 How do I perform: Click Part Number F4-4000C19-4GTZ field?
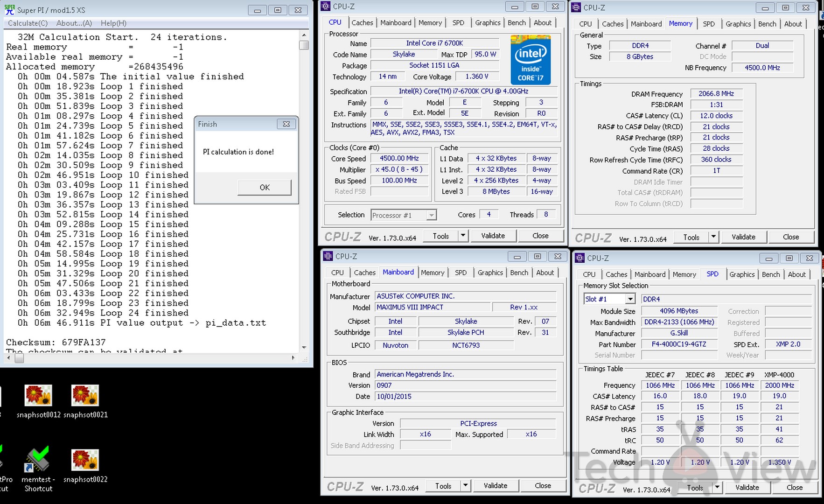point(679,344)
